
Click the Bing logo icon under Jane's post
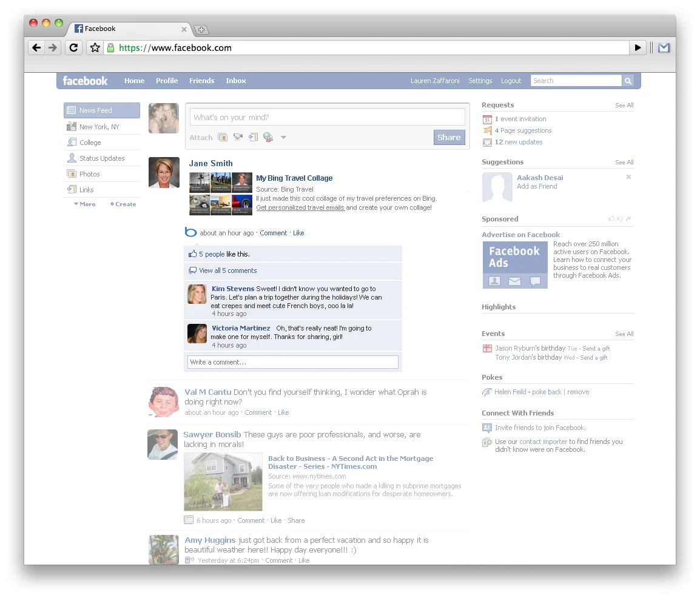pyautogui.click(x=190, y=232)
